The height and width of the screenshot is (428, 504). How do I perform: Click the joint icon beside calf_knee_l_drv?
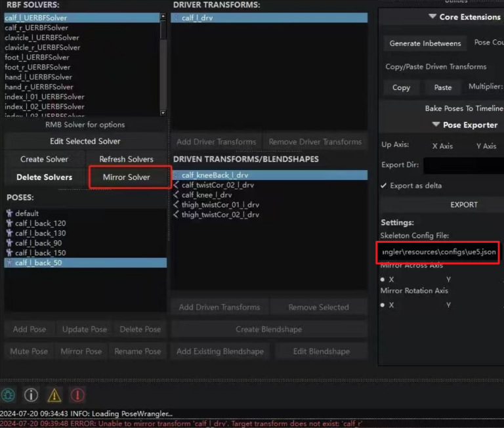(176, 195)
